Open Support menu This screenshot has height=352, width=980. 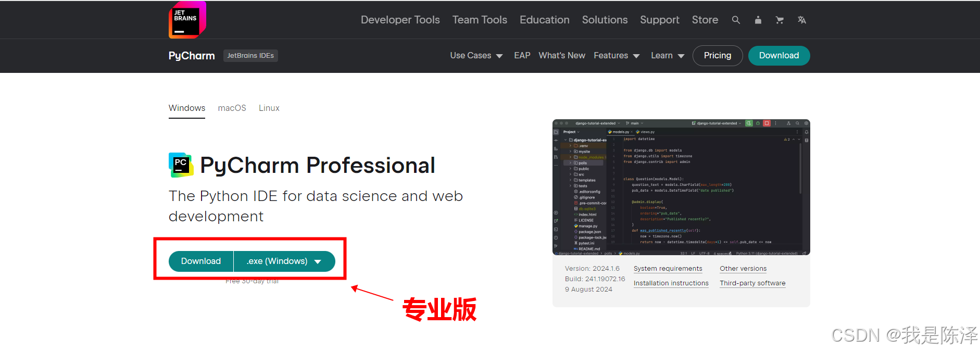point(660,20)
